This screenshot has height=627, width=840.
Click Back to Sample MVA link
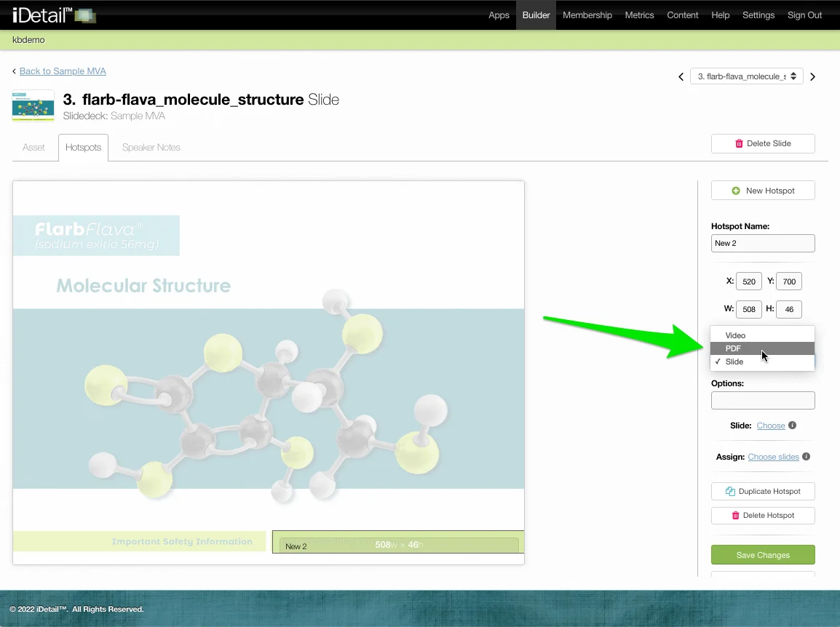click(x=63, y=71)
